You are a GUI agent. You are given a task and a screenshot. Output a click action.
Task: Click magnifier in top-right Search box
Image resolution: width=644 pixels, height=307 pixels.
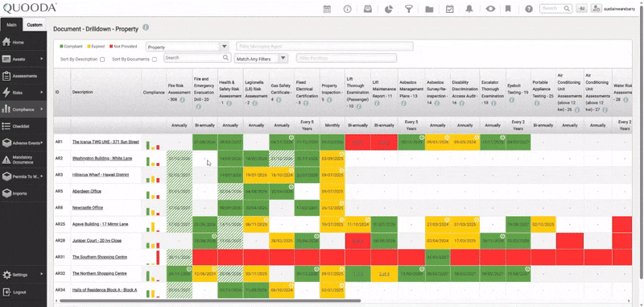click(567, 8)
